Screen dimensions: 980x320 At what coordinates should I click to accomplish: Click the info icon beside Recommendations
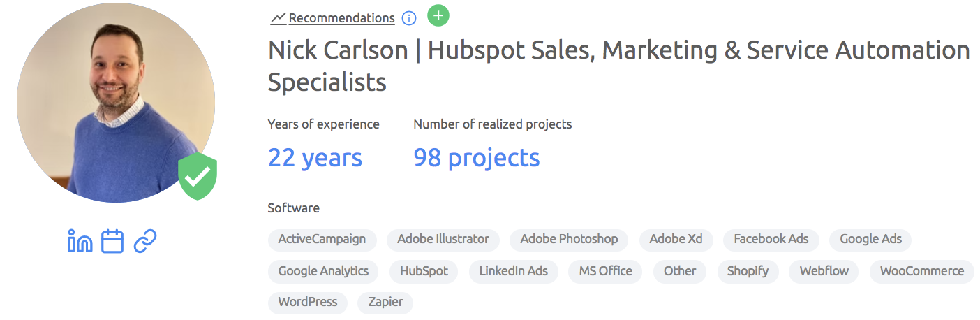click(410, 18)
